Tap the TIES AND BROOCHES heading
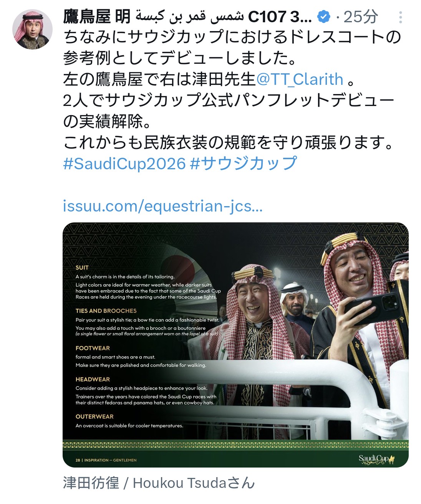The height and width of the screenshot is (504, 421). 106,311
